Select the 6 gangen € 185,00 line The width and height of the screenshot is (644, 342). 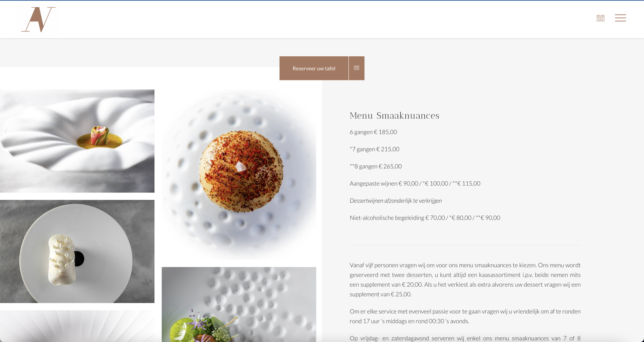coord(373,132)
